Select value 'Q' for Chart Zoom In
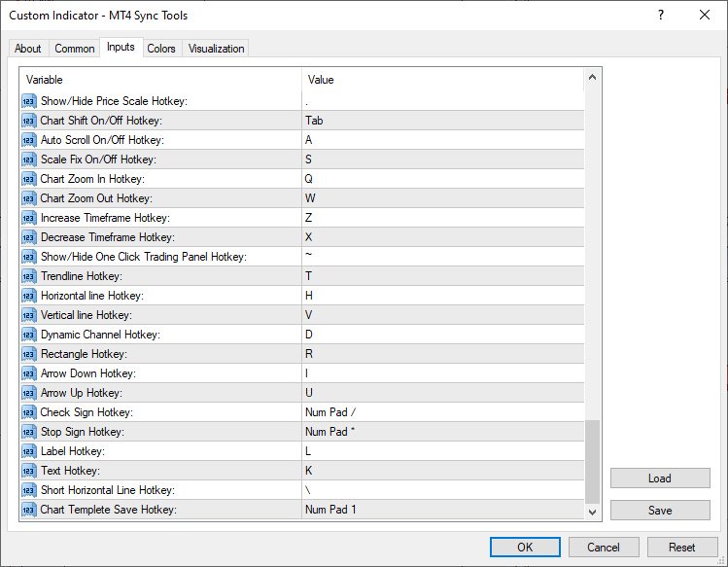728x567 pixels. 309,179
